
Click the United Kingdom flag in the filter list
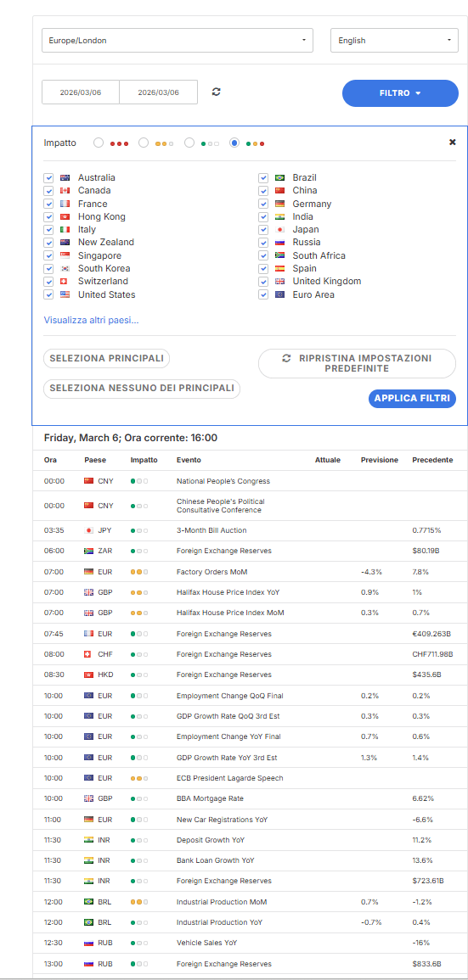point(279,281)
